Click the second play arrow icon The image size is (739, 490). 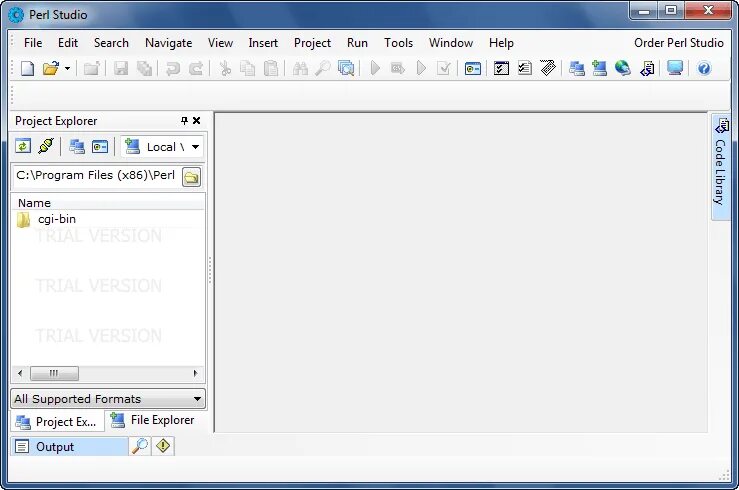point(421,68)
